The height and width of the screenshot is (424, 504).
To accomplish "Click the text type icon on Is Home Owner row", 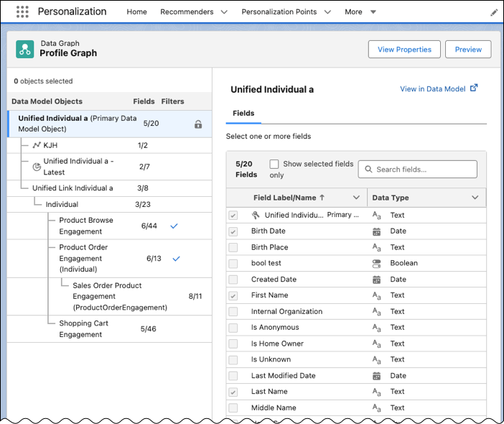I will [376, 344].
